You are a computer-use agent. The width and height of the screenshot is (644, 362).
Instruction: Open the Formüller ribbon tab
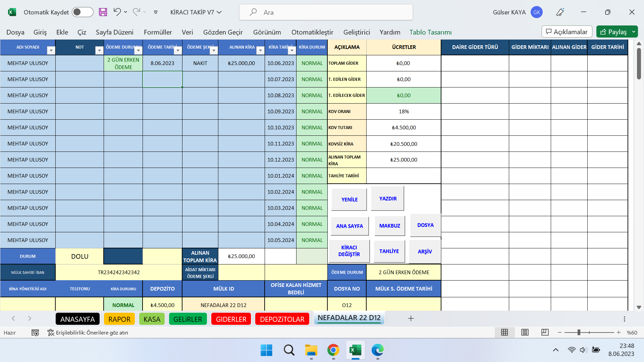click(x=158, y=32)
